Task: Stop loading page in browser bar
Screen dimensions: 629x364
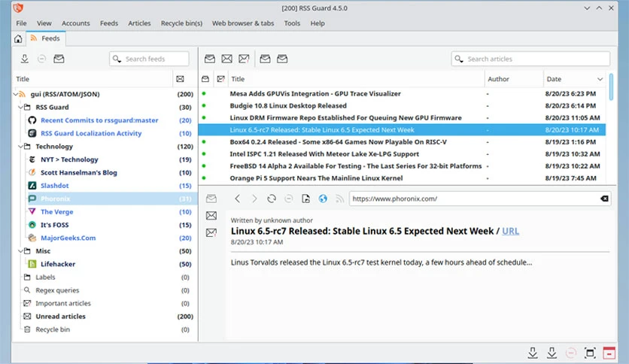Action: [288, 199]
